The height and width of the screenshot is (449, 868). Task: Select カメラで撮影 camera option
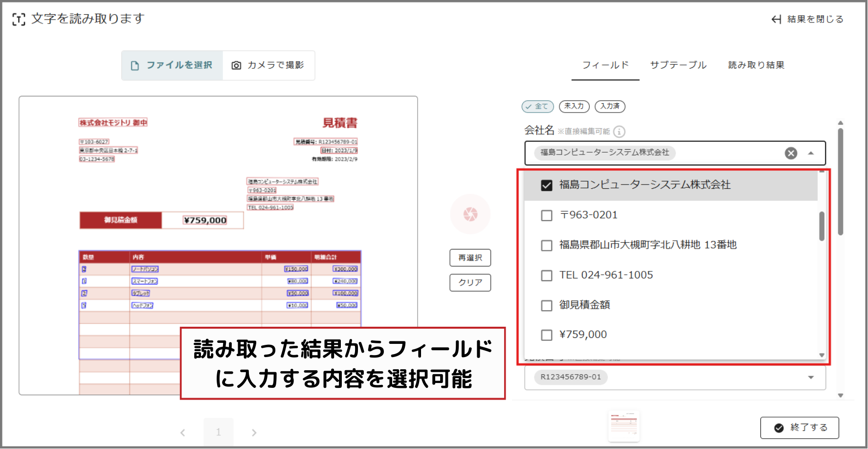268,66
